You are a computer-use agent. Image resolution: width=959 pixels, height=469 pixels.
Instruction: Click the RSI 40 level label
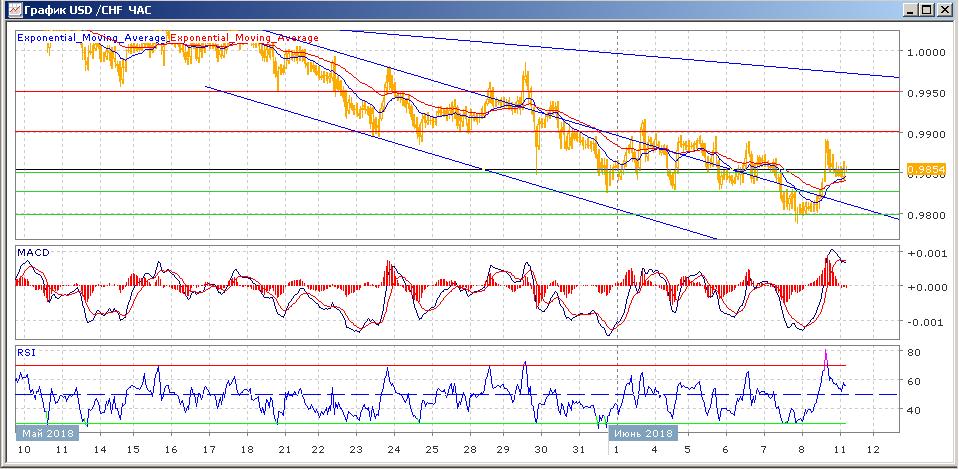point(914,410)
